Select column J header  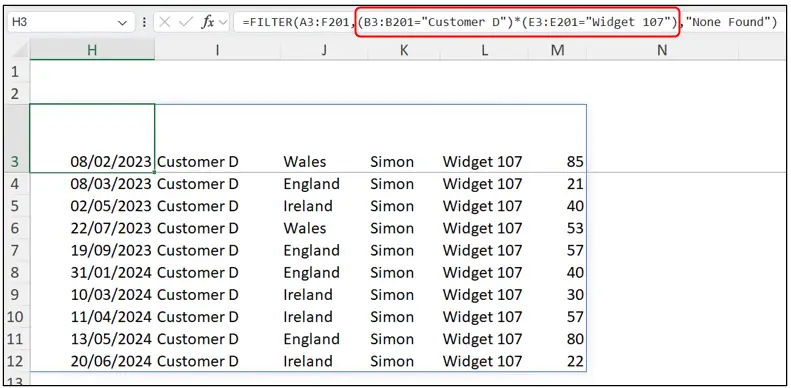coord(324,50)
